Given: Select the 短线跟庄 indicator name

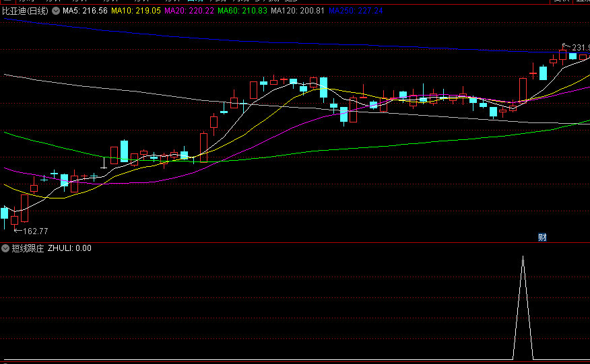Looking at the screenshot, I should [28, 248].
